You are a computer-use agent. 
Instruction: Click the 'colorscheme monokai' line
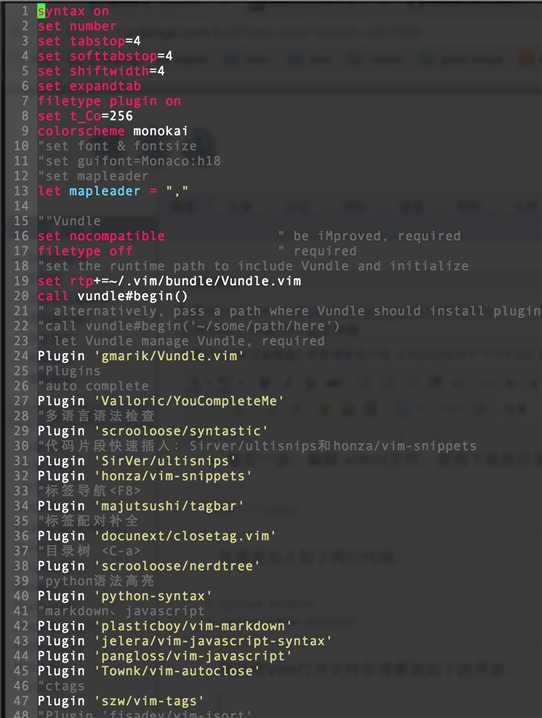click(x=113, y=131)
